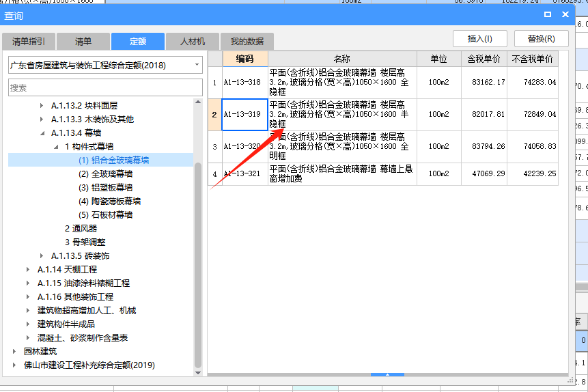Click the tree scroll-up arrow
588x392 pixels.
pos(198,102)
